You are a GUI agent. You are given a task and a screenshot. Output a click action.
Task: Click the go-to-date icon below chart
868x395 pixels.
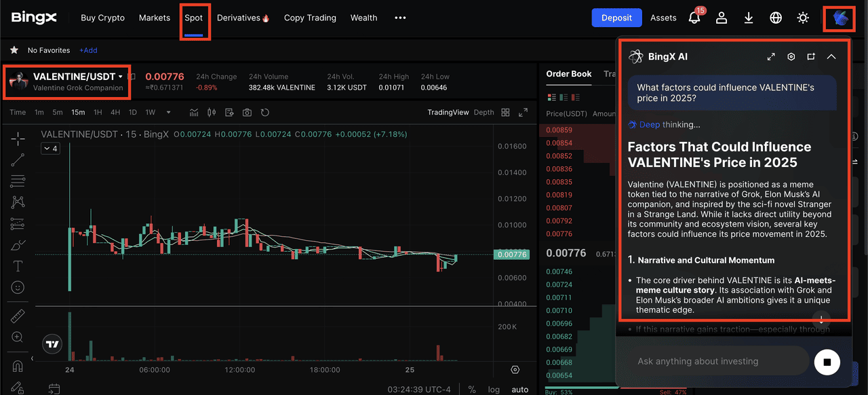tap(54, 389)
